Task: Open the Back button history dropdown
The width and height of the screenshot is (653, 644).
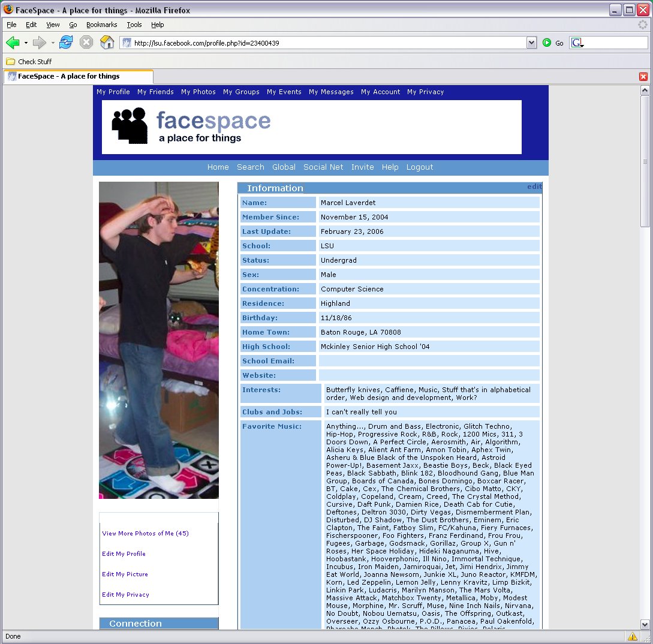Action: tap(26, 43)
